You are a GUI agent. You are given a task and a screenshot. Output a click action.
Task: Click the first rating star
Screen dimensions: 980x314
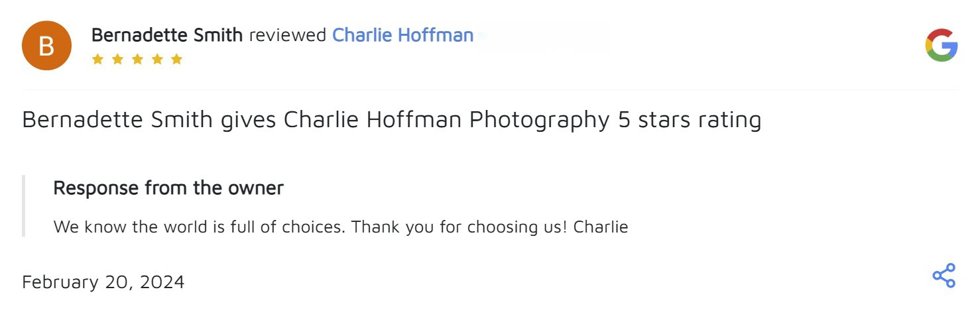pyautogui.click(x=97, y=60)
